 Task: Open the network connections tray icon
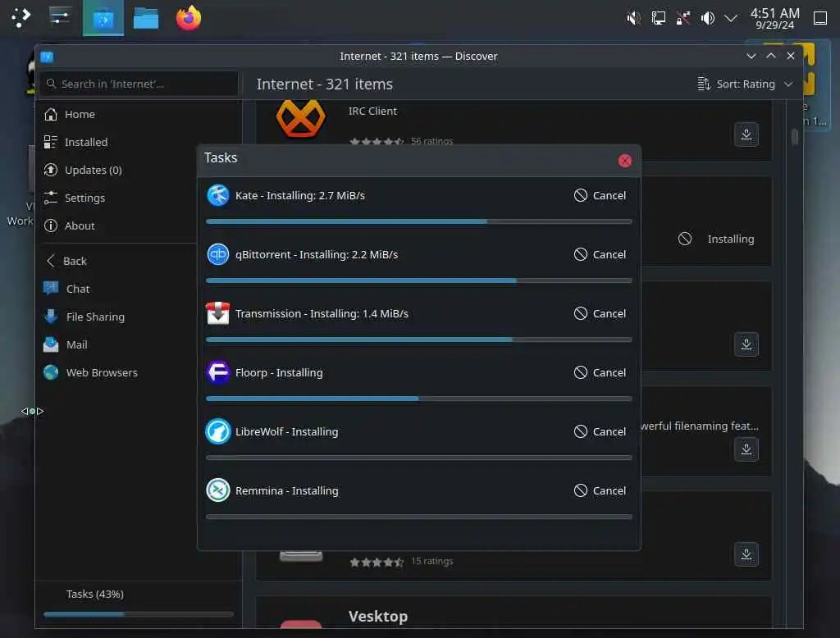683,18
